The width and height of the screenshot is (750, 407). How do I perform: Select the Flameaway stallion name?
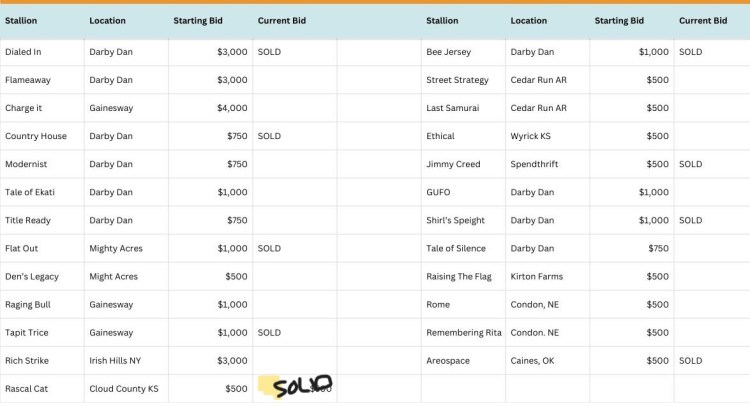click(x=27, y=80)
